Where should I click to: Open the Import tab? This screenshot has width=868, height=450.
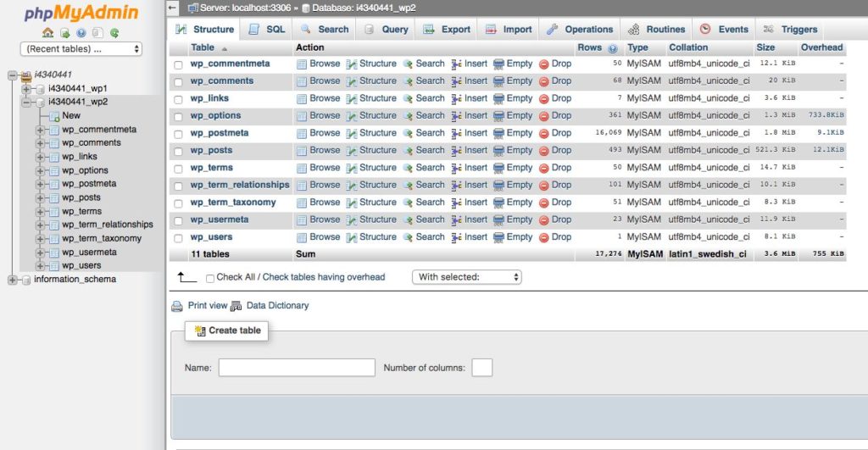pos(509,30)
